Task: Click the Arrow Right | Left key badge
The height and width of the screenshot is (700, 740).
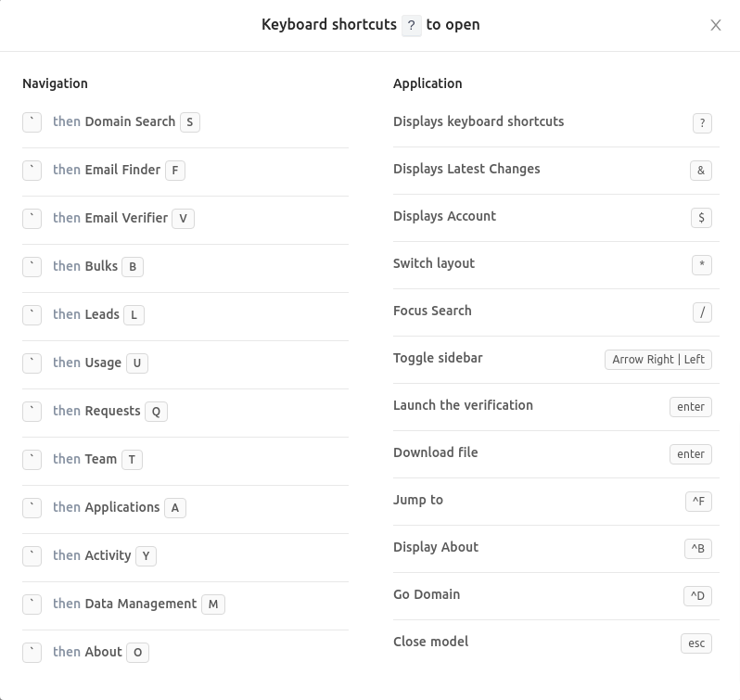Action: (658, 360)
